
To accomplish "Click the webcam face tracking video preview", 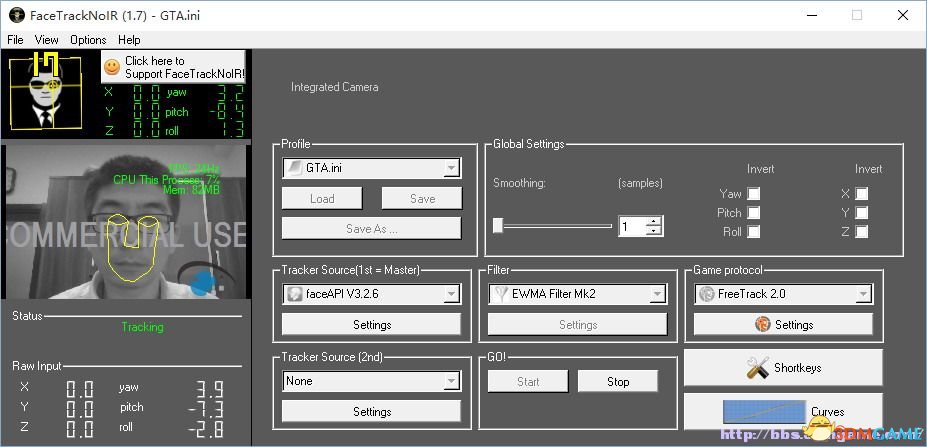I will pos(125,222).
